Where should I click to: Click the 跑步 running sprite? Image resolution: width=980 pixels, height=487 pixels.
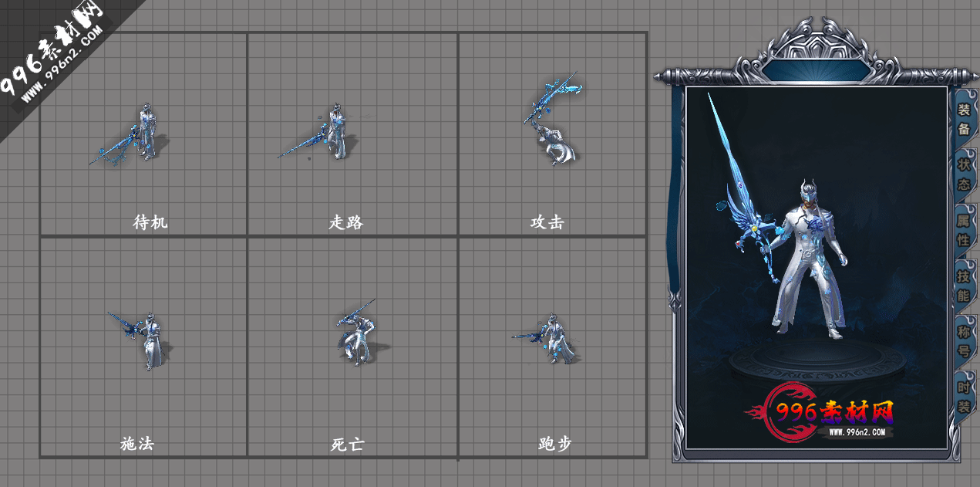tap(546, 339)
